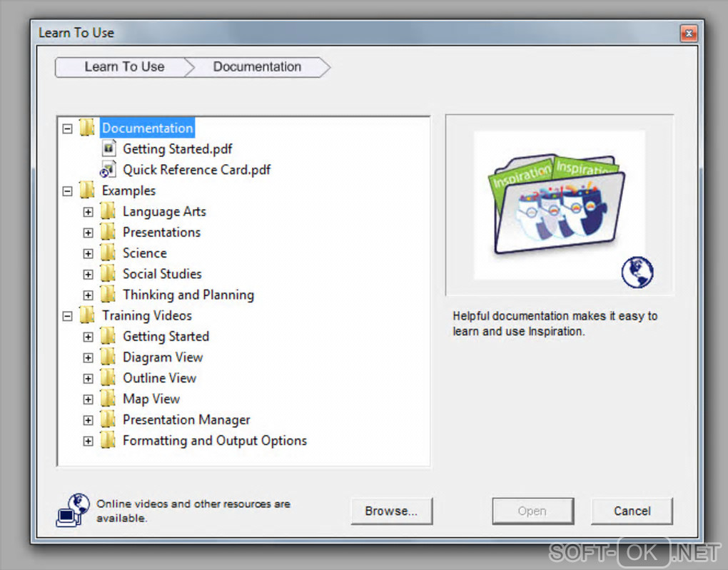Screen dimensions: 728x570
Task: Expand the Outline View folder
Action: [88, 379]
